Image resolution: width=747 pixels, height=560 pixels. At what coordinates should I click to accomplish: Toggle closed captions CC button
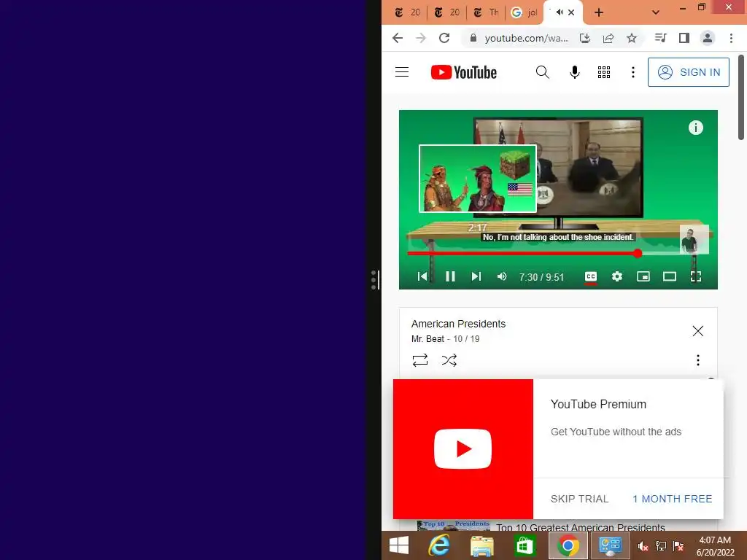point(591,276)
